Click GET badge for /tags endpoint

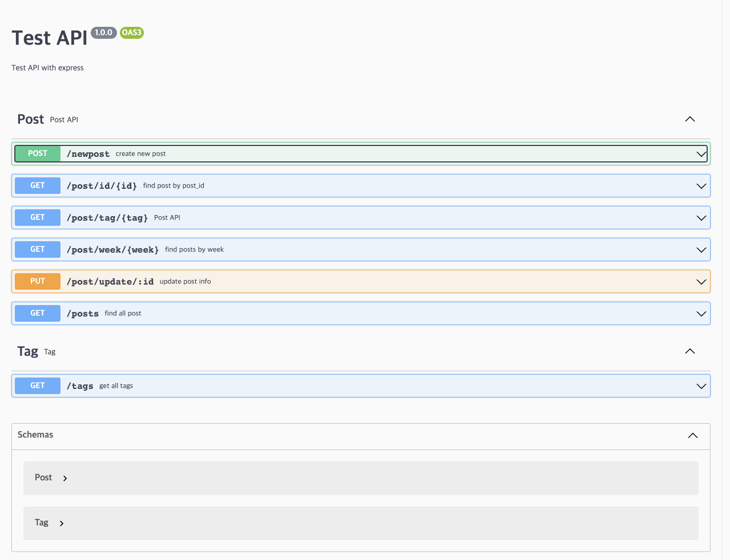point(38,385)
